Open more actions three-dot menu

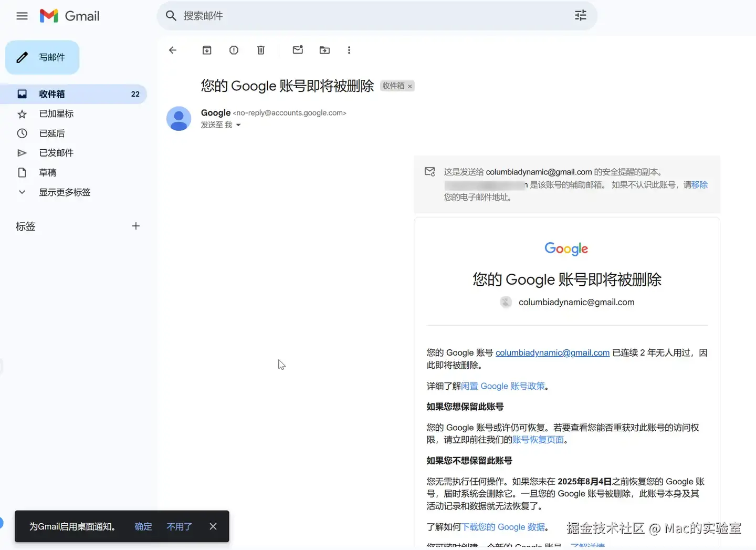tap(349, 50)
